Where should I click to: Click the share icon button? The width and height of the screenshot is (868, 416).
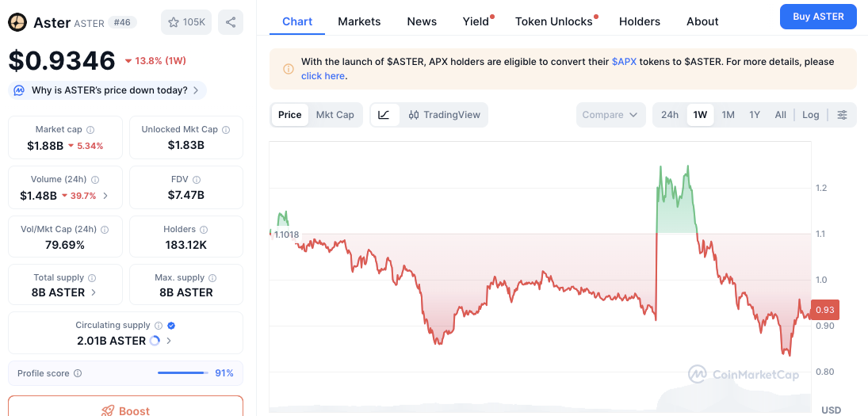(x=231, y=22)
